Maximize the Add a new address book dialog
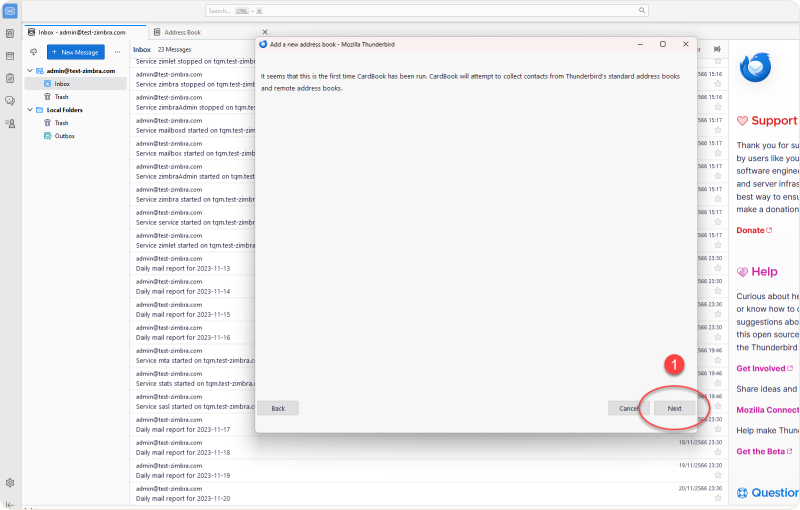The image size is (800, 510). click(x=663, y=44)
